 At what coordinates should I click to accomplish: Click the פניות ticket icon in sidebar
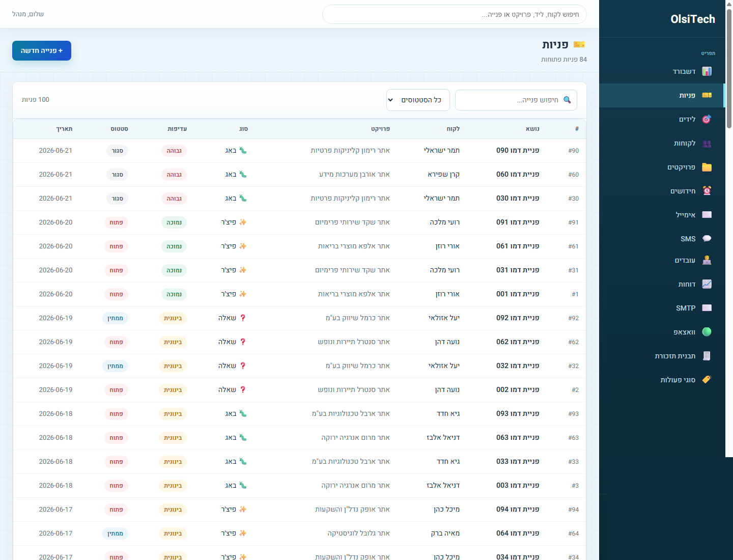coord(707,95)
